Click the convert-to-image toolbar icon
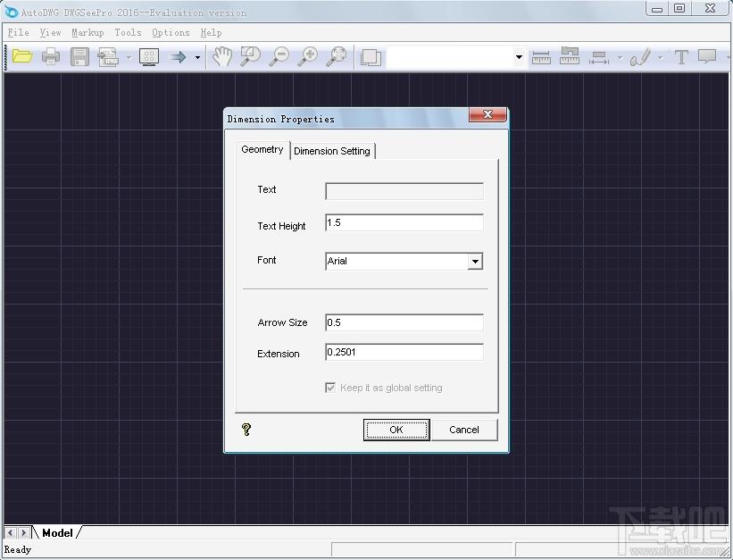 point(108,57)
